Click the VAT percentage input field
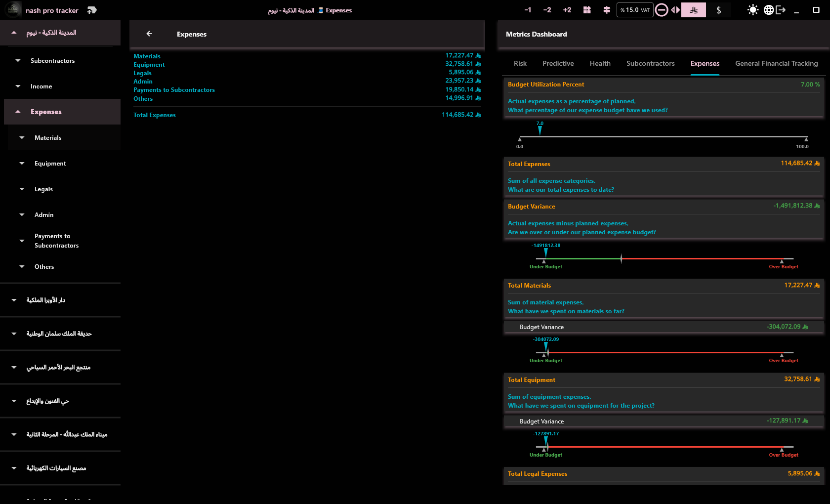The height and width of the screenshot is (504, 830). point(635,10)
